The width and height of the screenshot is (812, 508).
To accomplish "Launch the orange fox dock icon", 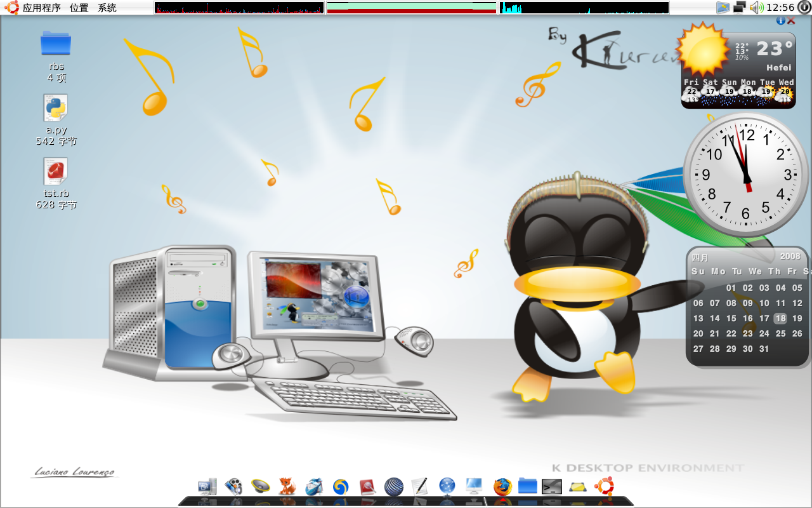I will (287, 487).
